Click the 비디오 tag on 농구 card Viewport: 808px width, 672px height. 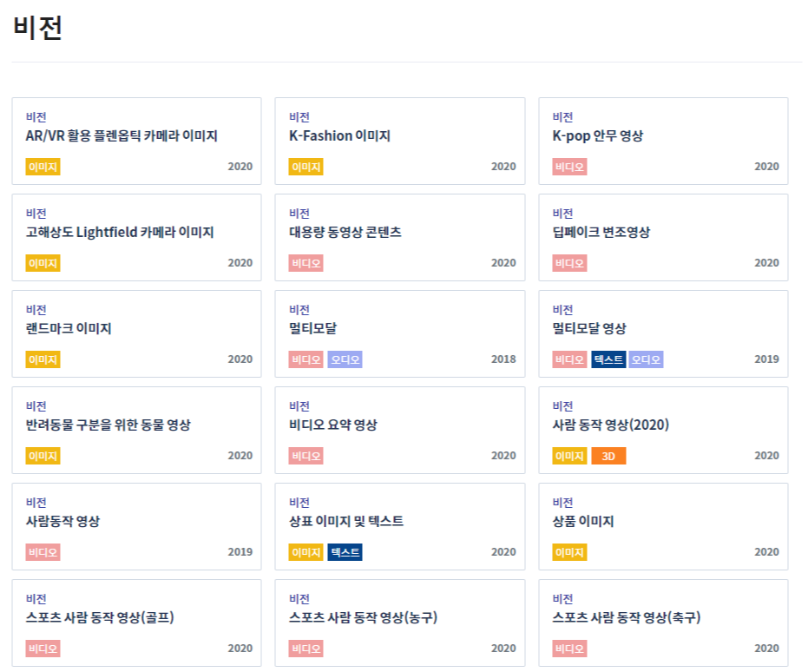[x=306, y=649]
